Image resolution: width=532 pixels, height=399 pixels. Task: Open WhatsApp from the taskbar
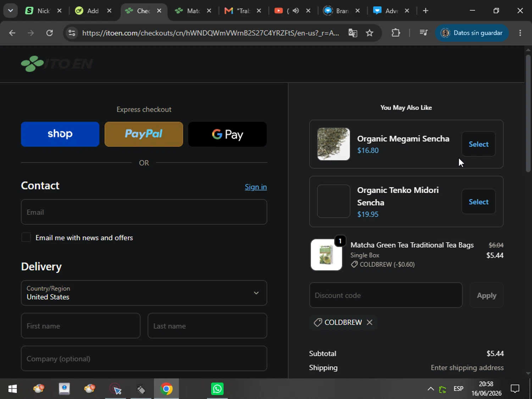pos(217,389)
